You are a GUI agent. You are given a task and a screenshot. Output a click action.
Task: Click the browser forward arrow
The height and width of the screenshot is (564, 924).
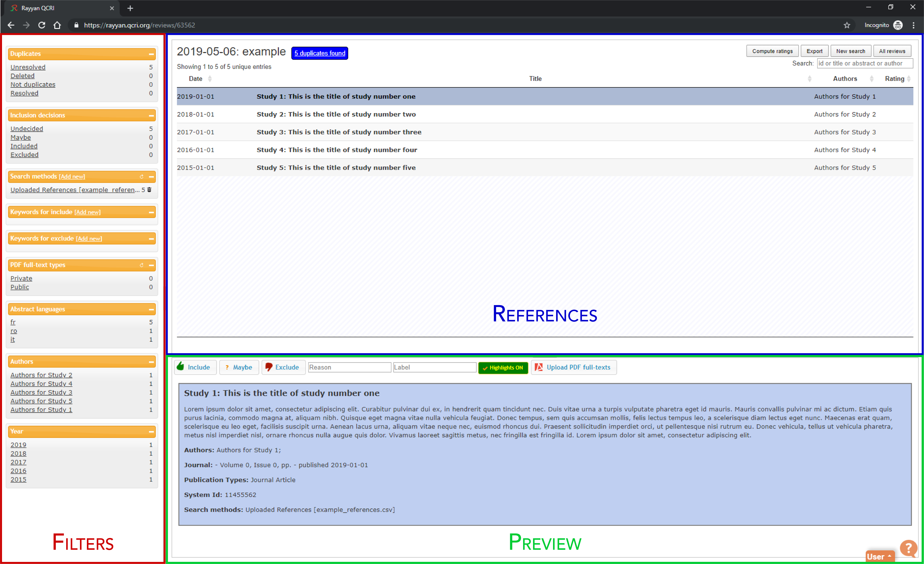click(x=26, y=25)
